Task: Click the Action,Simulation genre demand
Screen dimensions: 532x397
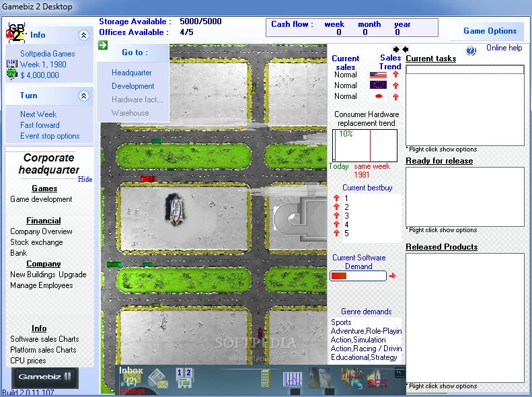Action: pos(358,340)
